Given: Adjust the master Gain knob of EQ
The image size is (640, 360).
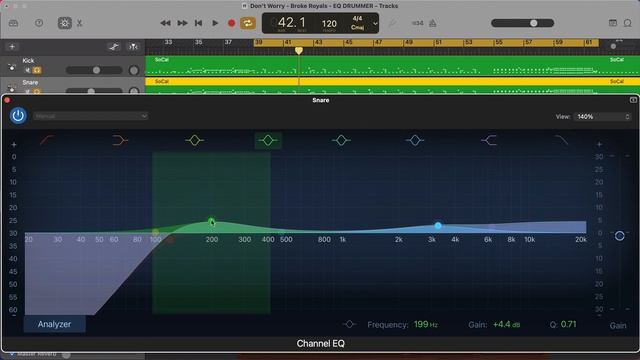Looking at the screenshot, I should pos(620,236).
